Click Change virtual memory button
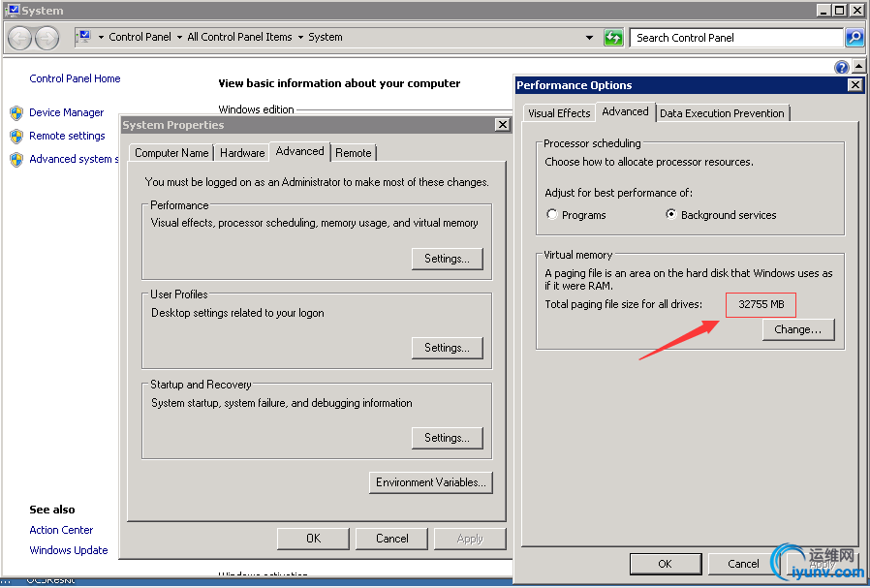The image size is (870, 588). pos(798,329)
